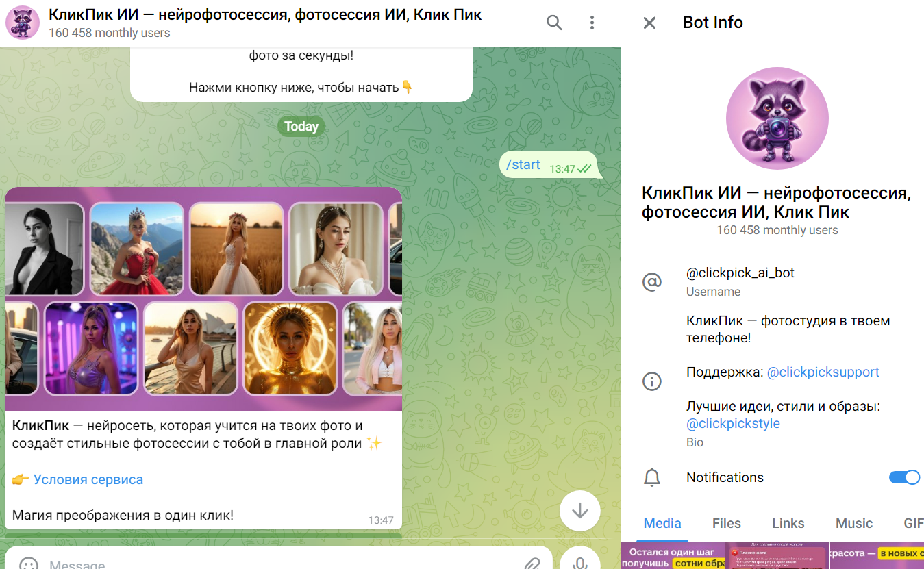
Task: Toggle the Notifications switch off
Action: (x=904, y=477)
